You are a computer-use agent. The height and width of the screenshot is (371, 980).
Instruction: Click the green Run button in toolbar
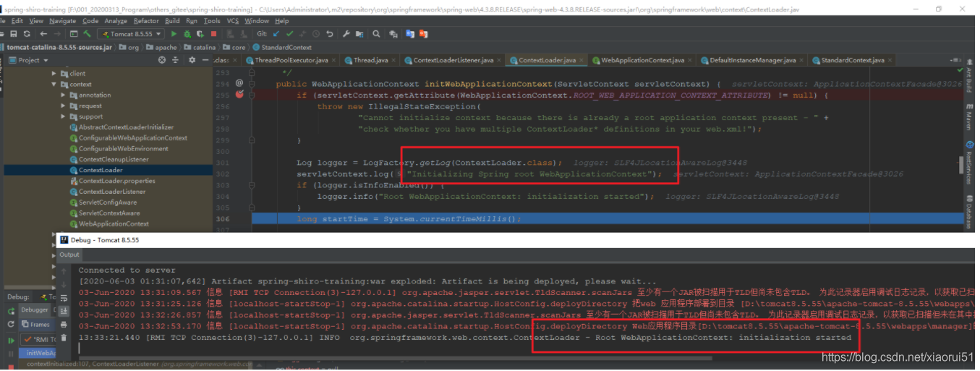(174, 34)
